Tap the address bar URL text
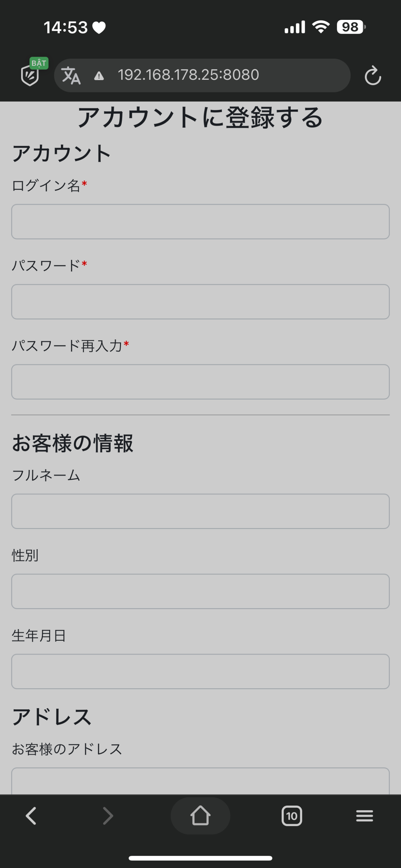 pyautogui.click(x=188, y=75)
